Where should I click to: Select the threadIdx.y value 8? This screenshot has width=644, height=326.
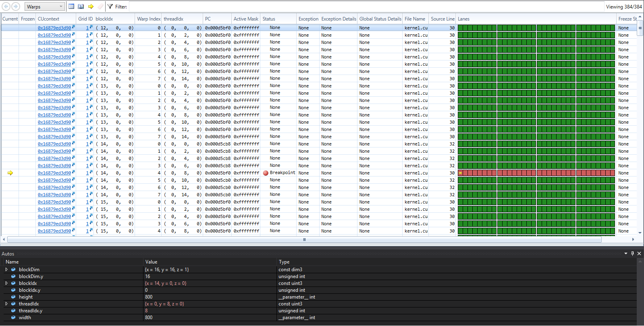[x=146, y=311]
